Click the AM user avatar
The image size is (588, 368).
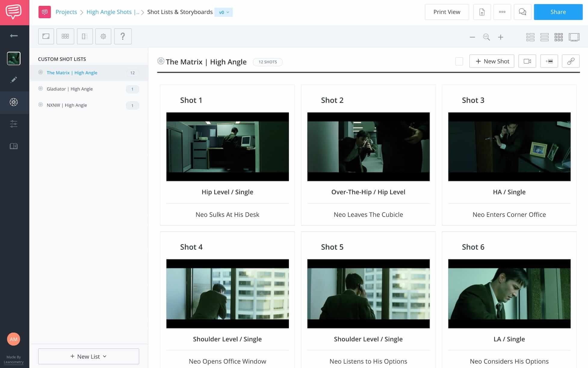point(14,339)
